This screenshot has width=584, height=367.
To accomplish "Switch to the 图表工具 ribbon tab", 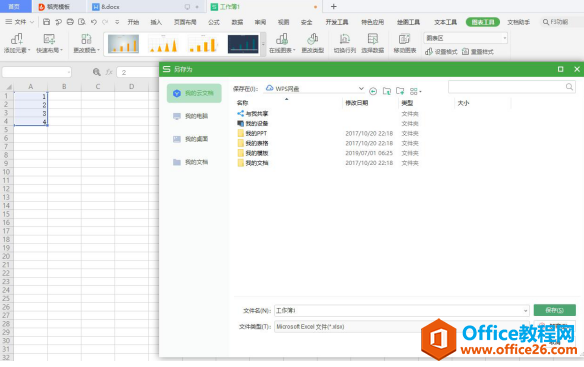I will click(x=483, y=22).
